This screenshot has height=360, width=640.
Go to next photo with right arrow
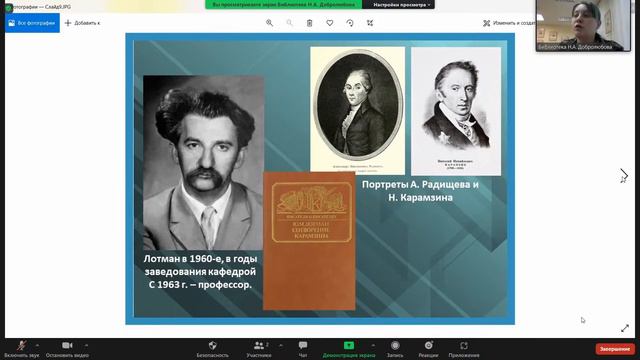click(624, 176)
